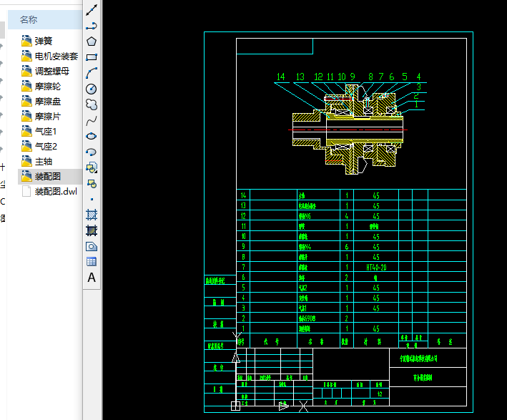
Task: Select the Arc draw tool
Action: click(92, 73)
